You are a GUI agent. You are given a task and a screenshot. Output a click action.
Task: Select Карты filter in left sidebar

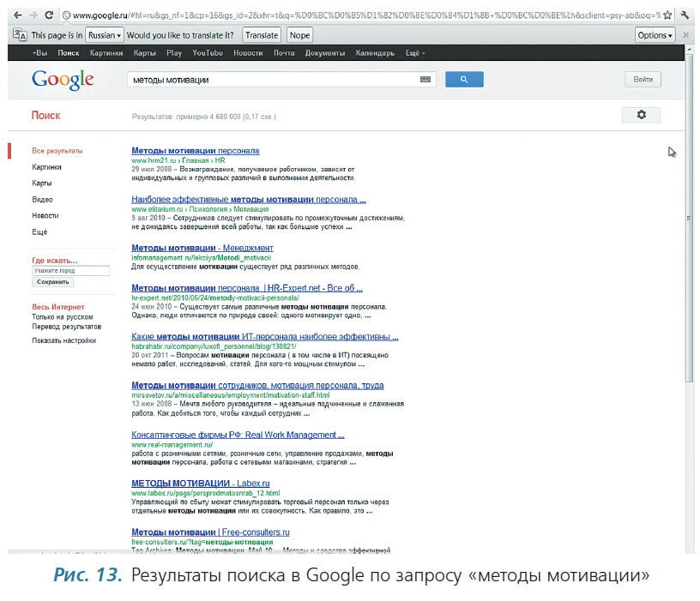(x=41, y=183)
